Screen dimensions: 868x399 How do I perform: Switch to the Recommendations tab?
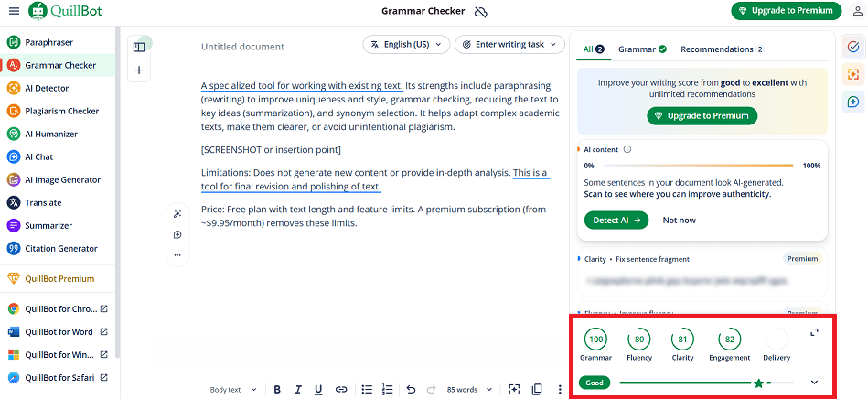(x=722, y=49)
